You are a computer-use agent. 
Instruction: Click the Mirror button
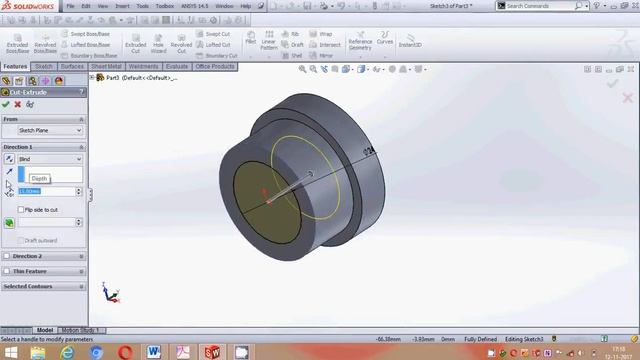tap(321, 56)
